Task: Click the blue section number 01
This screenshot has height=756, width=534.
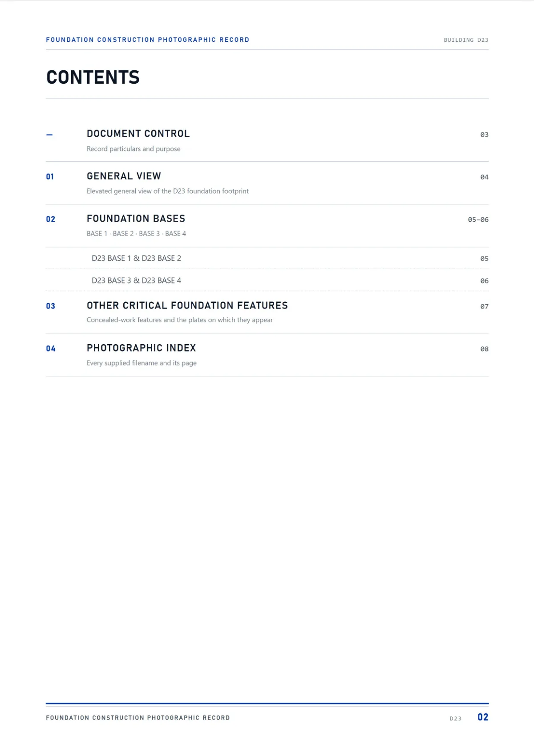Action: 50,177
